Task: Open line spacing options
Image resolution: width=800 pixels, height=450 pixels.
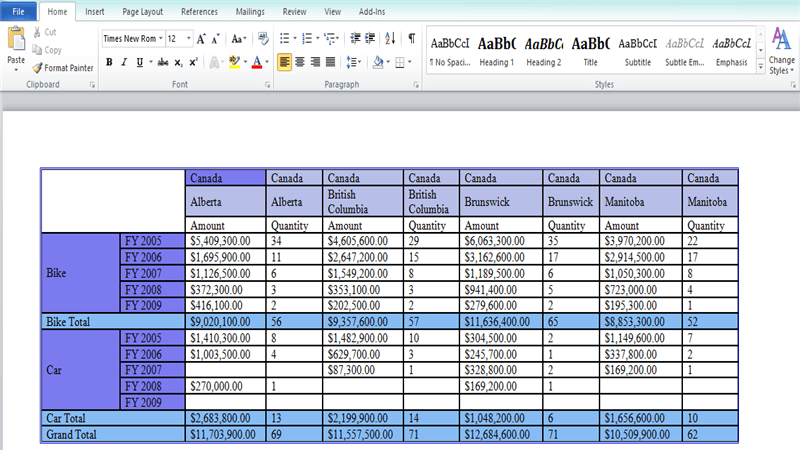Action: 352,62
